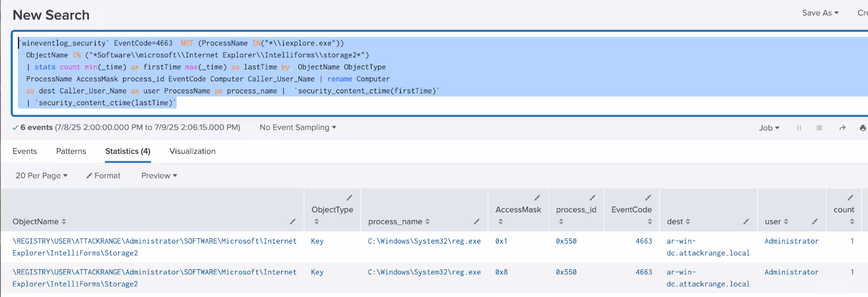Open the Save As dropdown
Viewport: 868px width, 297px height.
820,13
